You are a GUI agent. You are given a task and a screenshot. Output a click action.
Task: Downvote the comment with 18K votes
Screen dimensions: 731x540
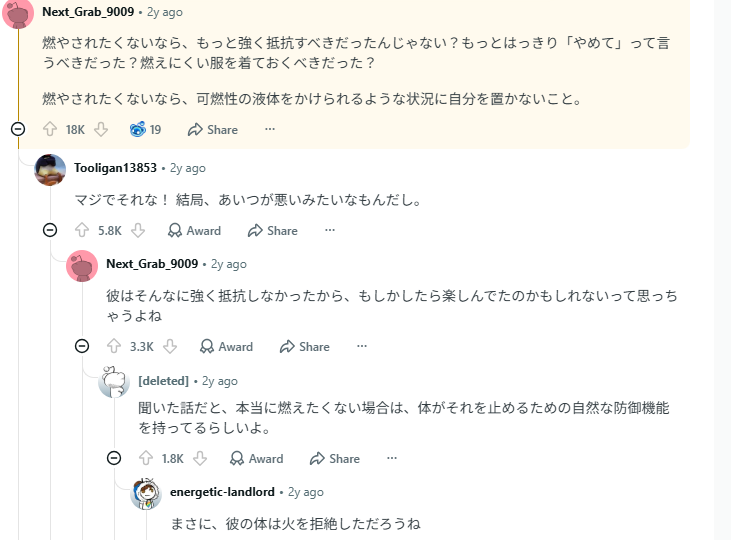(x=100, y=129)
